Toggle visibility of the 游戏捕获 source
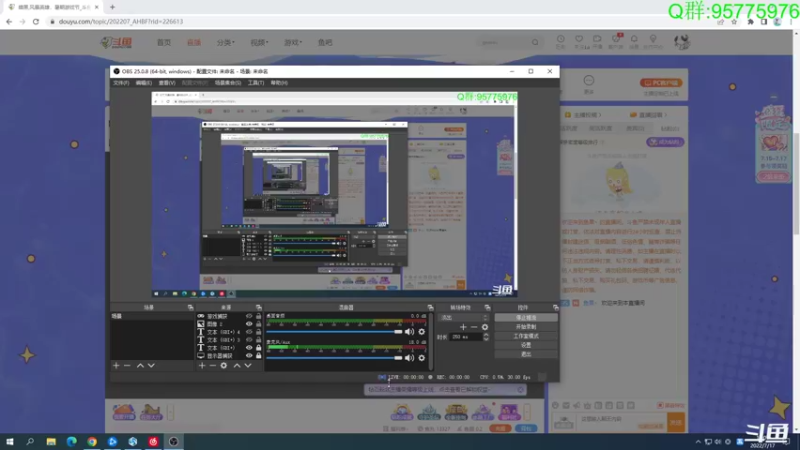The width and height of the screenshot is (800, 450). pos(249,316)
